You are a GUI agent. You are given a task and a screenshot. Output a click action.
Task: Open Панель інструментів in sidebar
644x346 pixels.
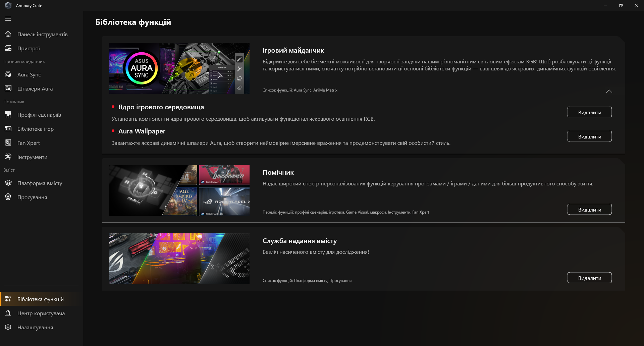[42, 34]
